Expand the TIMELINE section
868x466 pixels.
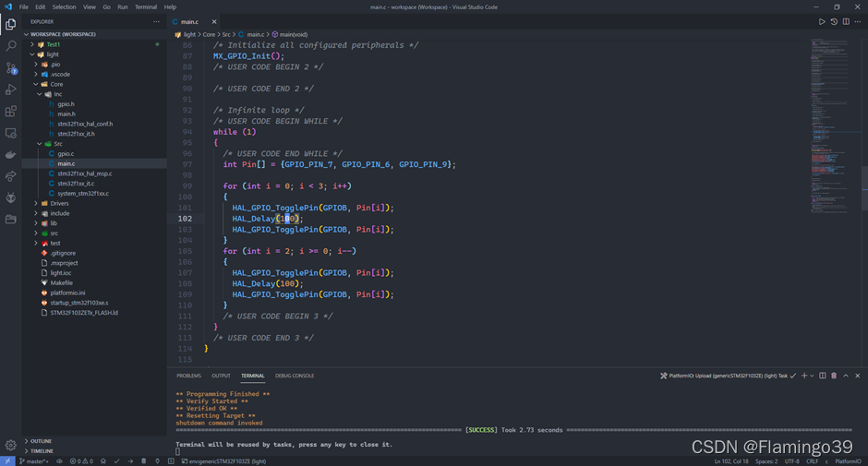(x=94, y=451)
